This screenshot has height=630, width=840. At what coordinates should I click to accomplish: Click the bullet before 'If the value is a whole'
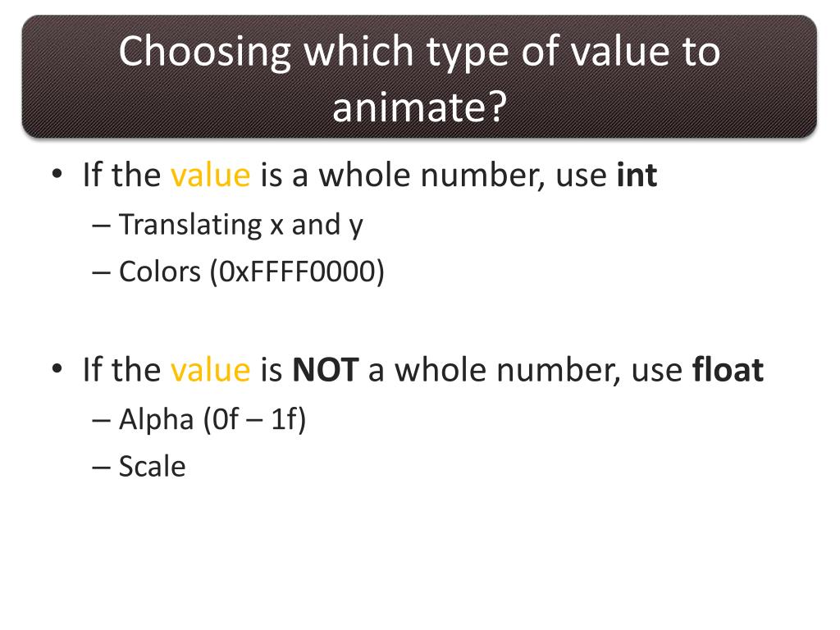pos(57,174)
